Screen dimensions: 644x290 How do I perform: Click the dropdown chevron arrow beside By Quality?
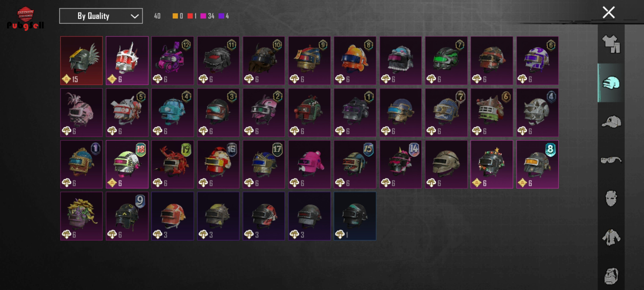tap(134, 16)
